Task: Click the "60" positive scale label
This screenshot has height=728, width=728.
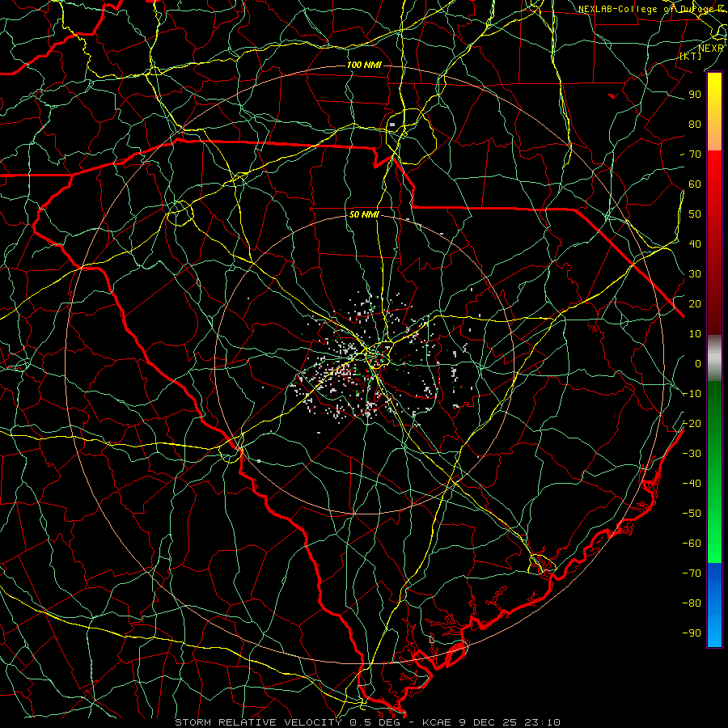Action: [695, 184]
